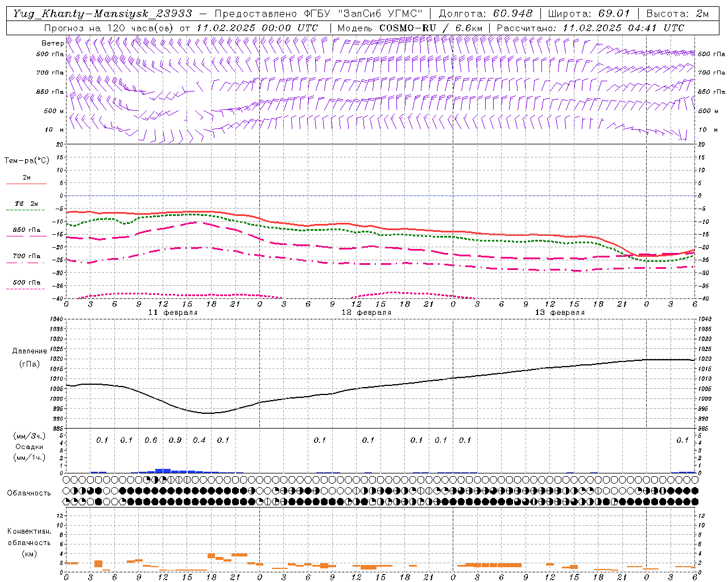Image resolution: width=728 pixels, height=582 pixels.
Task: Select the model name COSMO-RU / 6.6км
Action: click(x=432, y=28)
